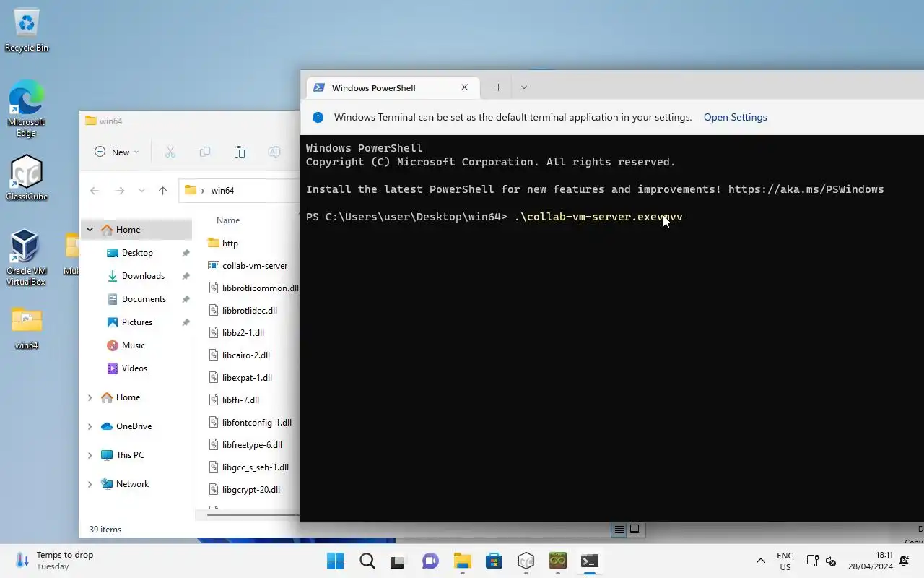
Task: Click the win64 breadcrumb in address bar
Action: tap(222, 191)
